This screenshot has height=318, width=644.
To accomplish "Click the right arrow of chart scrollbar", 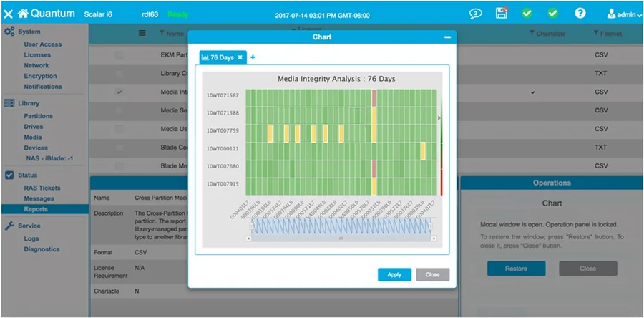I will click(434, 238).
